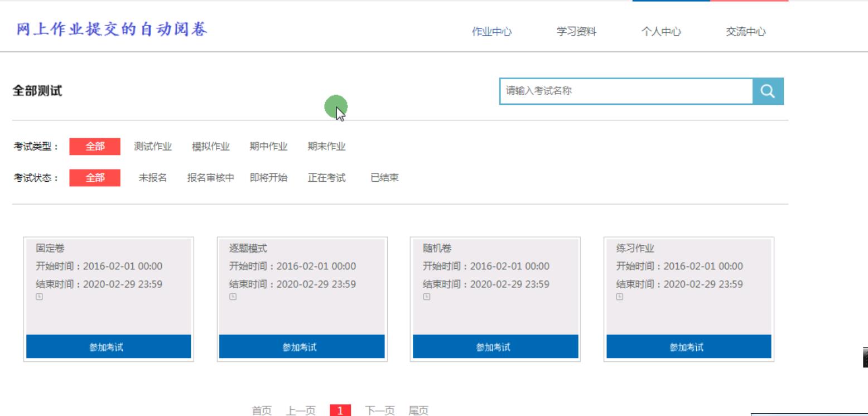Filter exam status by 已结束

[384, 178]
